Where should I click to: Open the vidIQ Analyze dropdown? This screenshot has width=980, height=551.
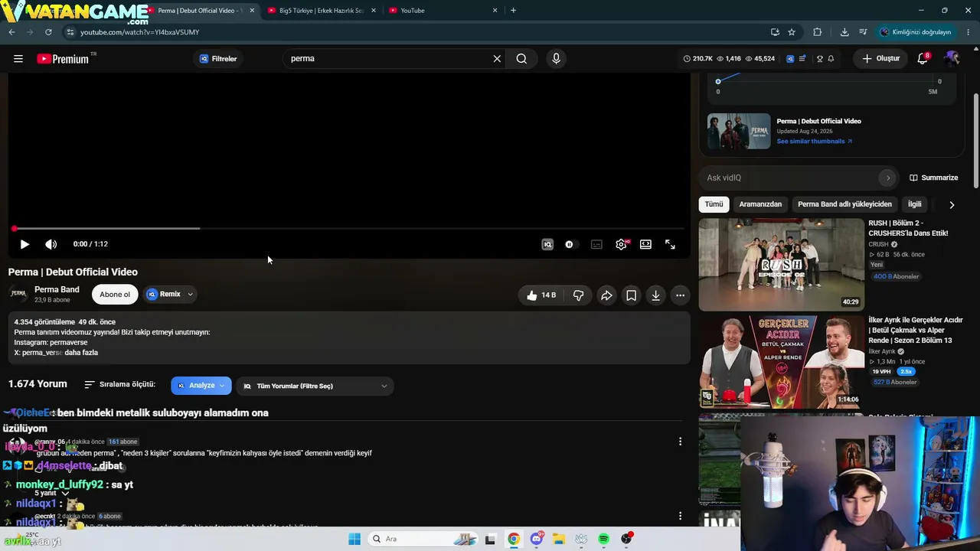201,386
